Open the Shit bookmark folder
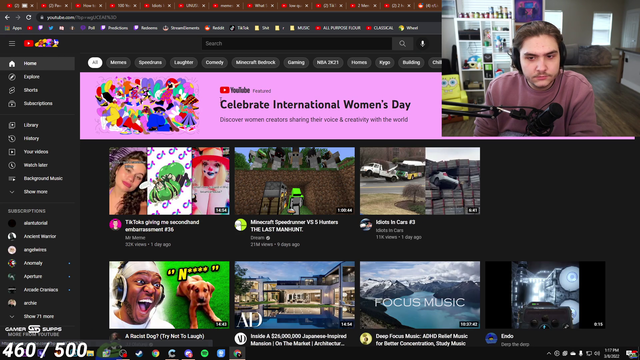640x360 pixels. [x=262, y=28]
